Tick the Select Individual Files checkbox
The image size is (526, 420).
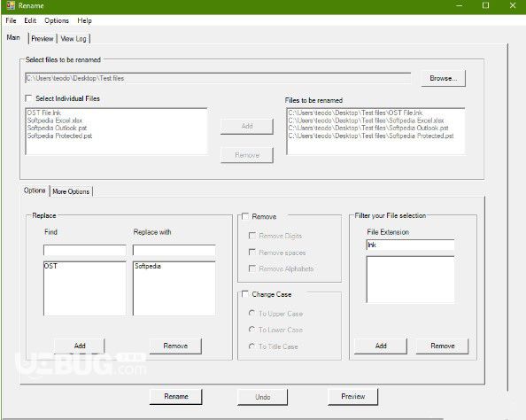click(x=29, y=98)
